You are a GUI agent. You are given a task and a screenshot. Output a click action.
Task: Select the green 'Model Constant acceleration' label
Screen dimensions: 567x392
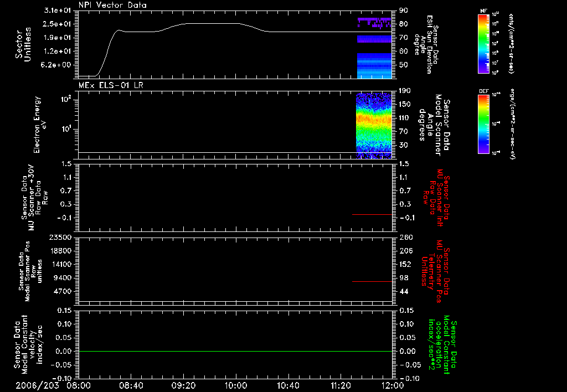(442, 344)
